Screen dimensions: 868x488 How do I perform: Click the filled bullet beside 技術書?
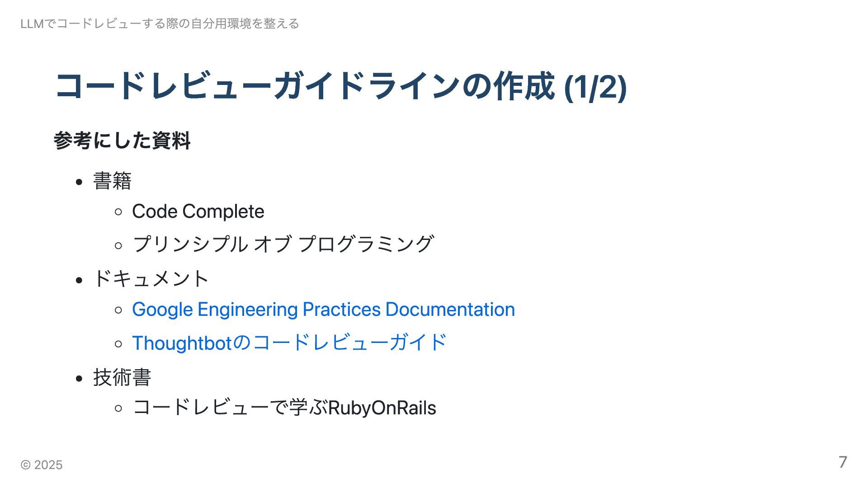tap(80, 379)
